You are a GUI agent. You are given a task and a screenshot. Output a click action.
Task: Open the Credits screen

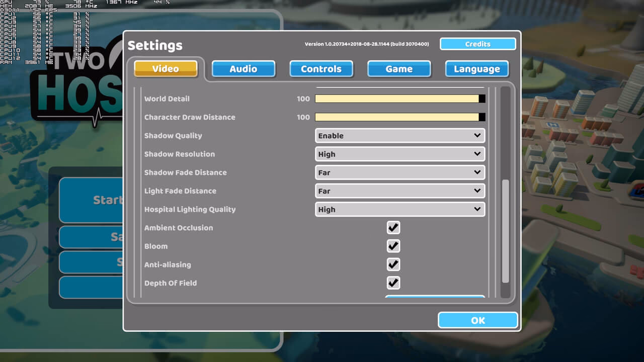pos(477,44)
